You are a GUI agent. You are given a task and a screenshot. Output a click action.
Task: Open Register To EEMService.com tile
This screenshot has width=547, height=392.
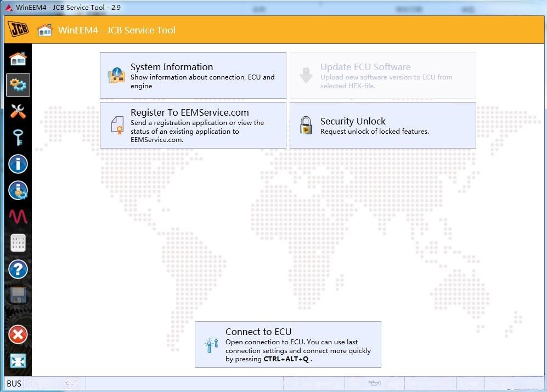pyautogui.click(x=193, y=125)
